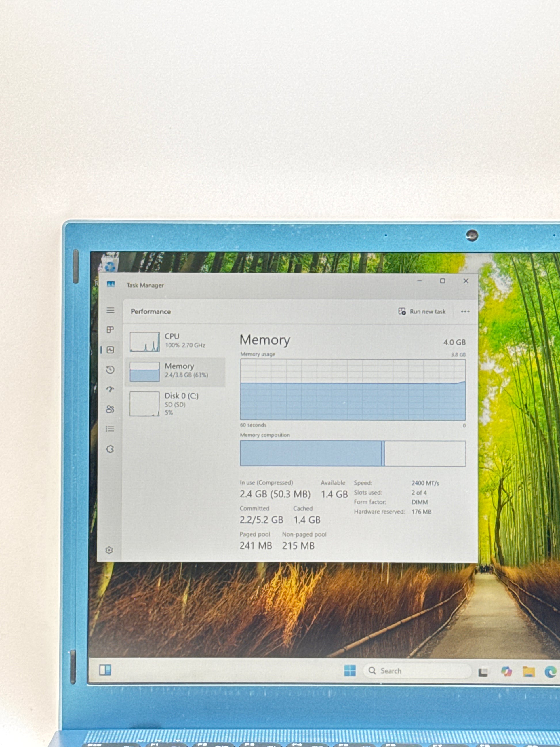The image size is (560, 747).
Task: Open the Startup apps sidebar icon
Action: point(110,389)
